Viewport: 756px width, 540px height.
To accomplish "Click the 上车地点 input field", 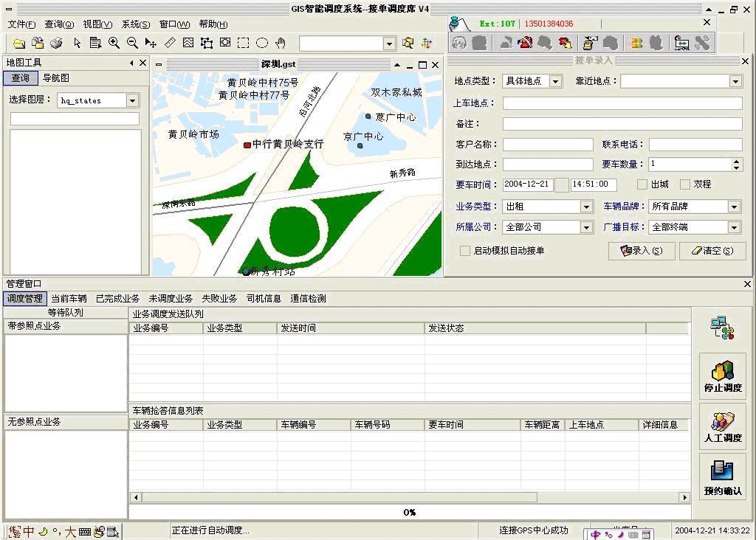I will point(622,103).
